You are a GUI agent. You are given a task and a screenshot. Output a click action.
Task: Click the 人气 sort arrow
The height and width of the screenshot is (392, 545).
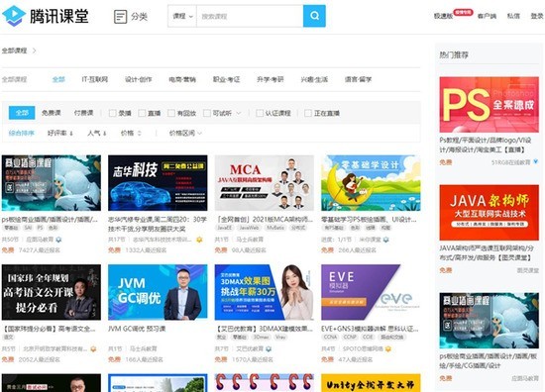105,133
